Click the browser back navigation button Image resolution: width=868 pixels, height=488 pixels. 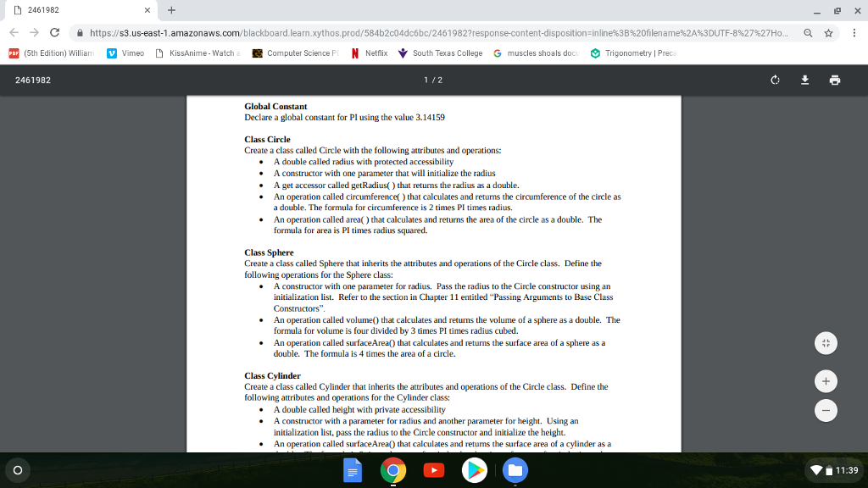[14, 33]
